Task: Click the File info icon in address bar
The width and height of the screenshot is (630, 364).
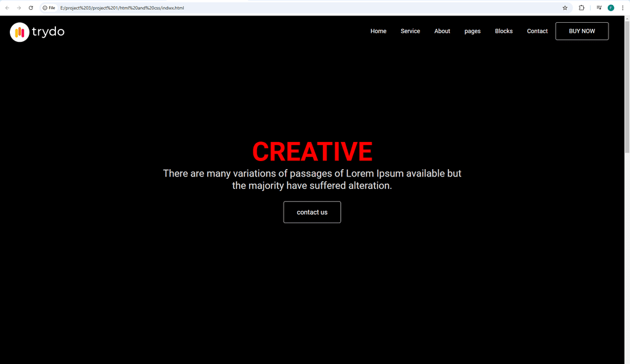Action: (x=49, y=7)
